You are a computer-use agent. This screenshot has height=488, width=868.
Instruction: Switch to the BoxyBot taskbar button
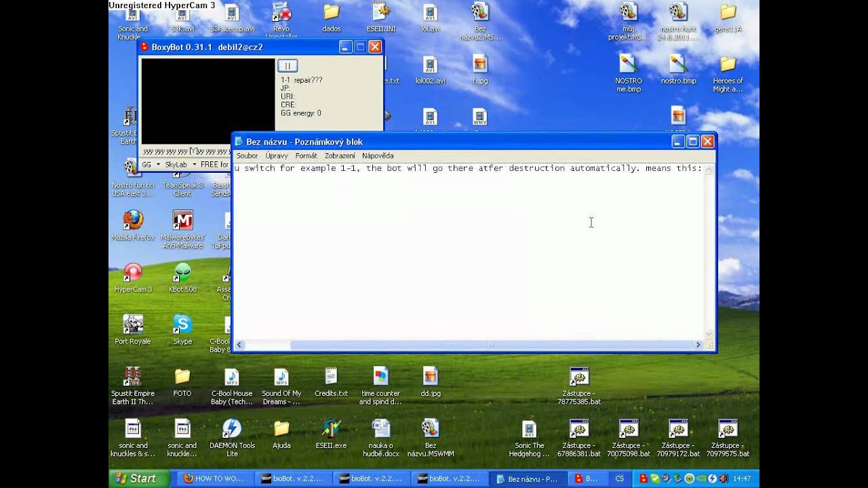tap(587, 479)
